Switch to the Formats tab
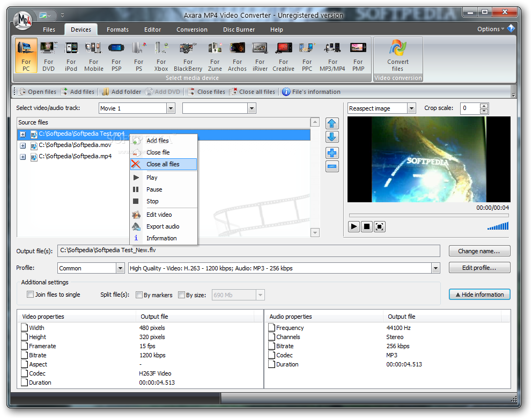Image resolution: width=532 pixels, height=419 pixels. point(117,30)
